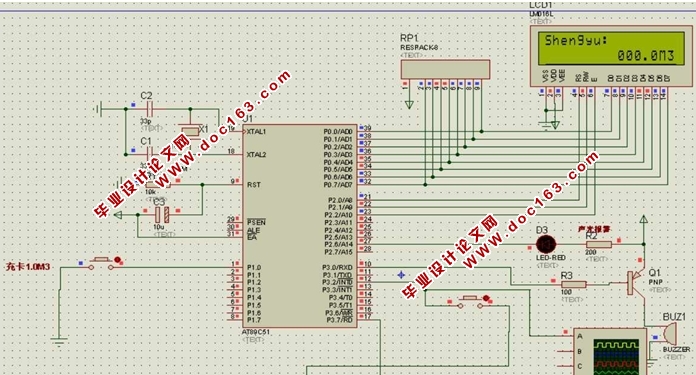This screenshot has width=696, height=375.
Task: Toggle the push button on P3.2 INT0 line
Action: (473, 302)
